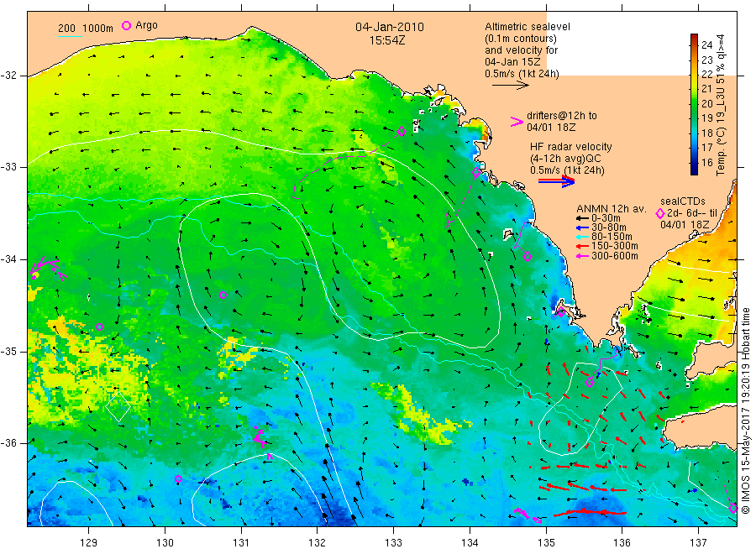Click the seal CTD diamond near 133.1E 32.6S
This screenshot has width=756, height=554.
point(402,131)
